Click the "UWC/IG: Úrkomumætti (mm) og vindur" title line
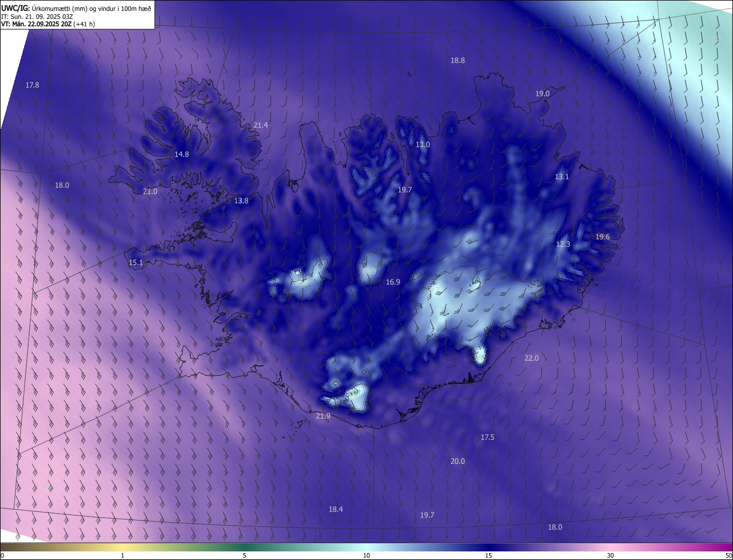The image size is (733, 560). pos(77,8)
